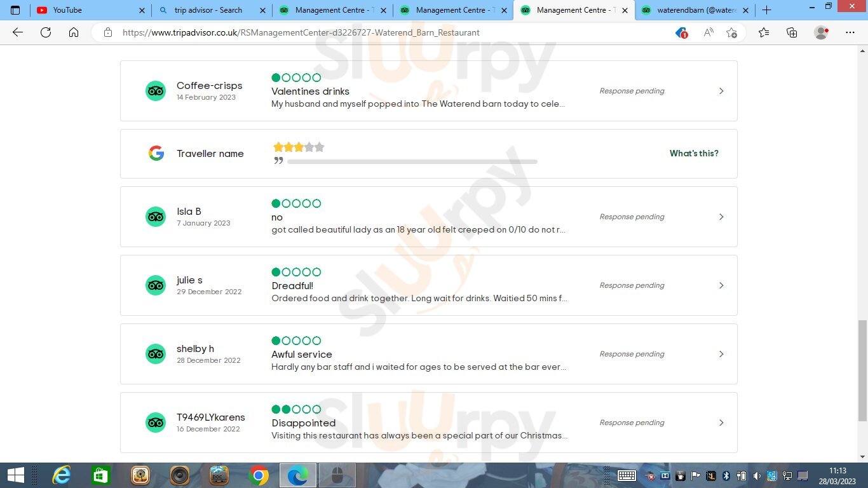Viewport: 868px width, 488px height.
Task: Expand the Isla B review chevron
Action: click(721, 217)
